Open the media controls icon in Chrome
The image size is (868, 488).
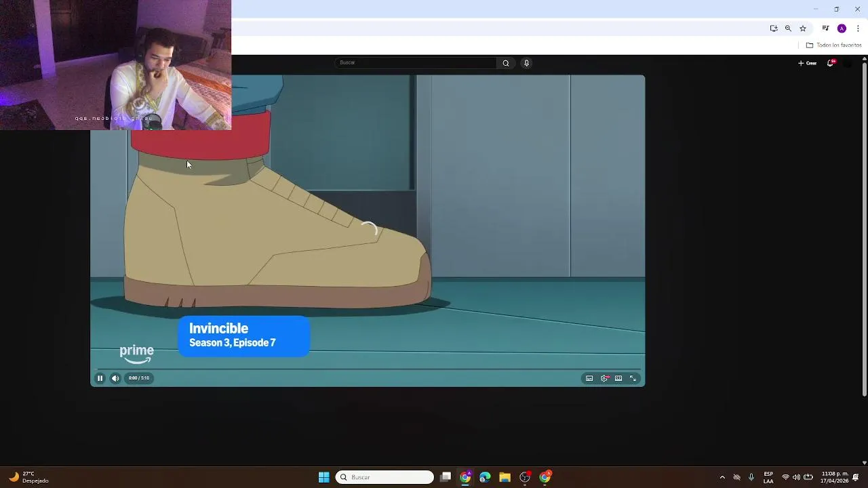pos(825,28)
